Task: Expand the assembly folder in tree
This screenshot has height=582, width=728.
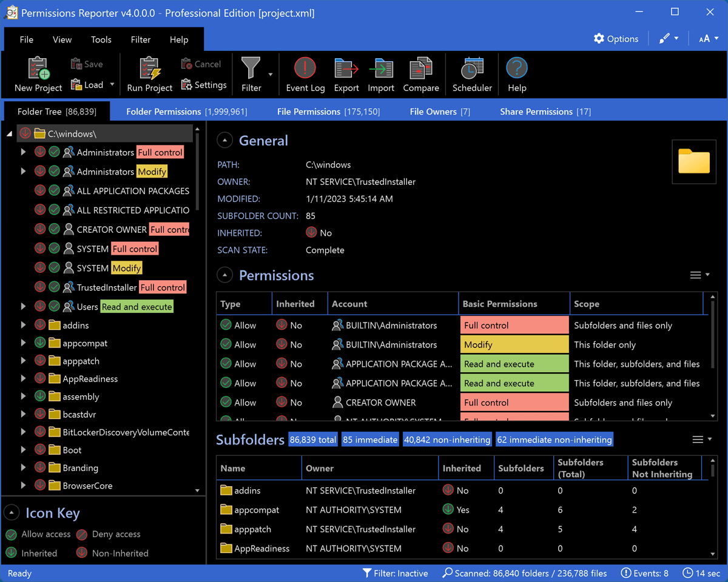Action: click(24, 396)
